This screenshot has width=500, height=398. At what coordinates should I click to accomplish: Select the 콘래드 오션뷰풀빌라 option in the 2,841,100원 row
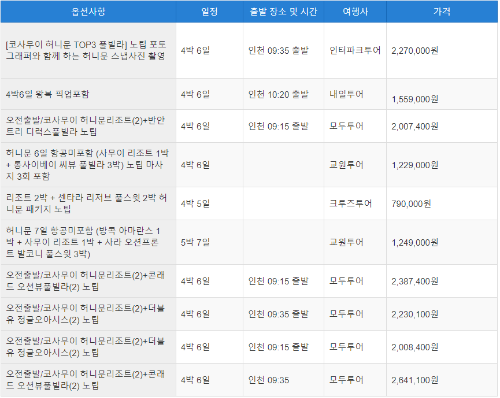tap(85, 380)
